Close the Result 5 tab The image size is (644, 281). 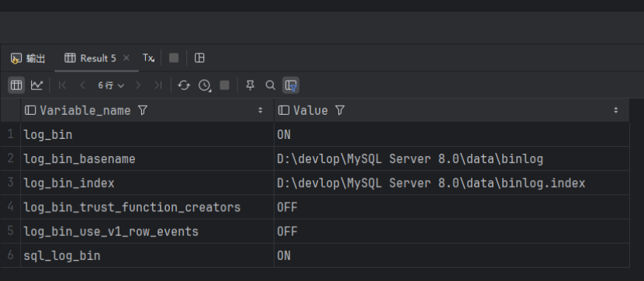tap(126, 58)
